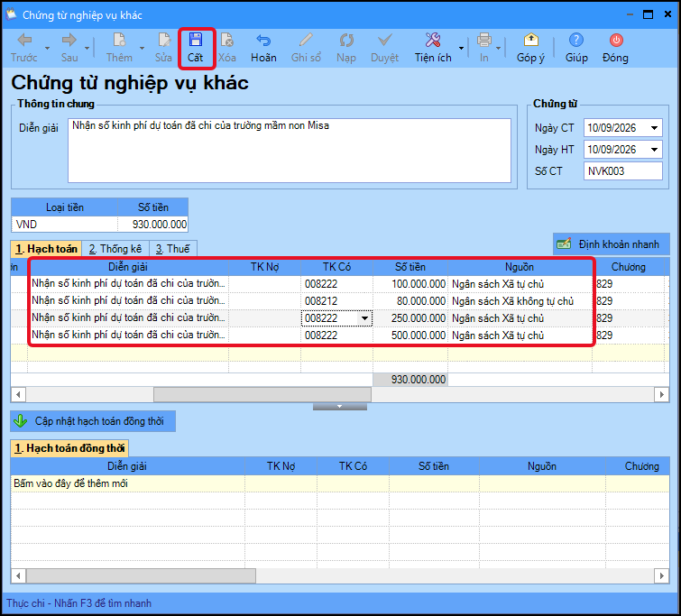The height and width of the screenshot is (616, 681).
Task: Click Cập nhật hạch toán đồng thời
Action: pyautogui.click(x=93, y=421)
